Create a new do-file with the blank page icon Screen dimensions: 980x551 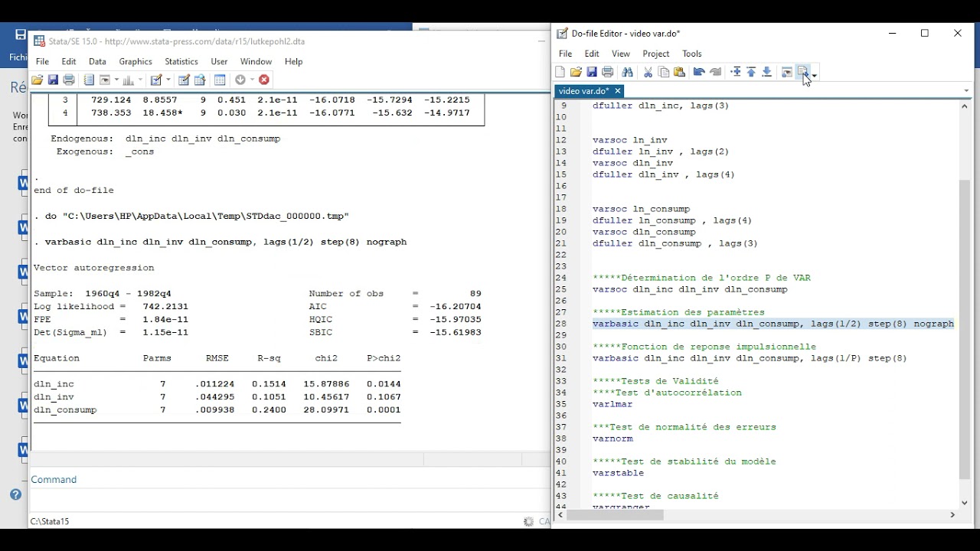[560, 72]
